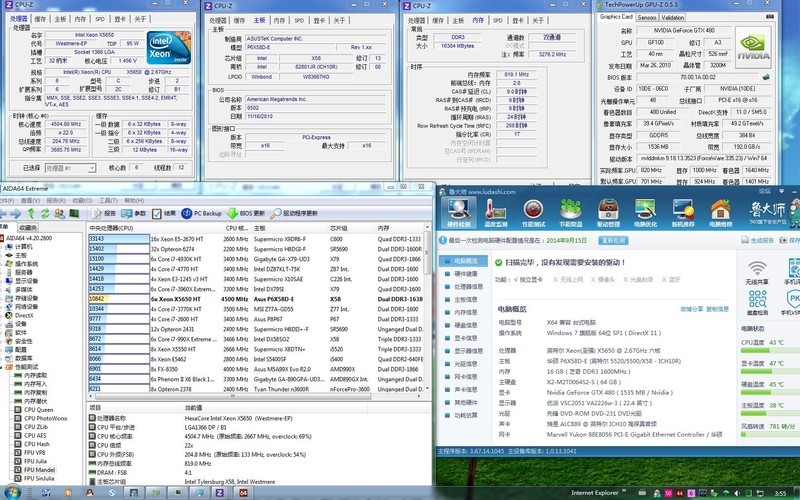Select DirectX node in AIDA64 tree

point(20,315)
